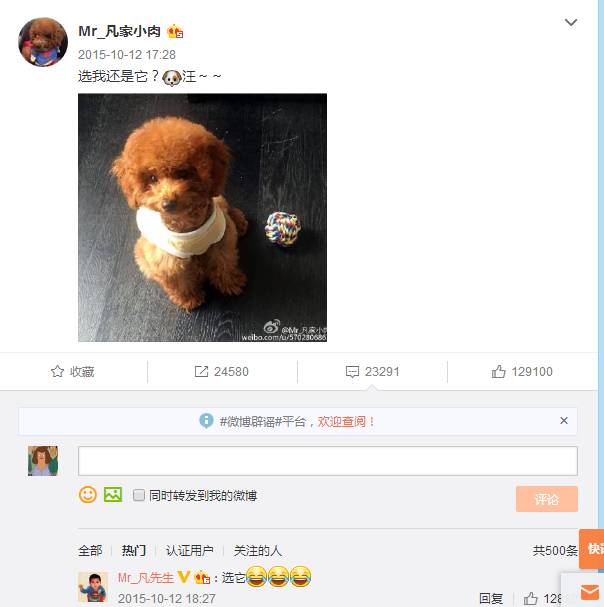Click the repost icon showing 24580
Image resolution: width=604 pixels, height=607 pixels.
[x=201, y=372]
